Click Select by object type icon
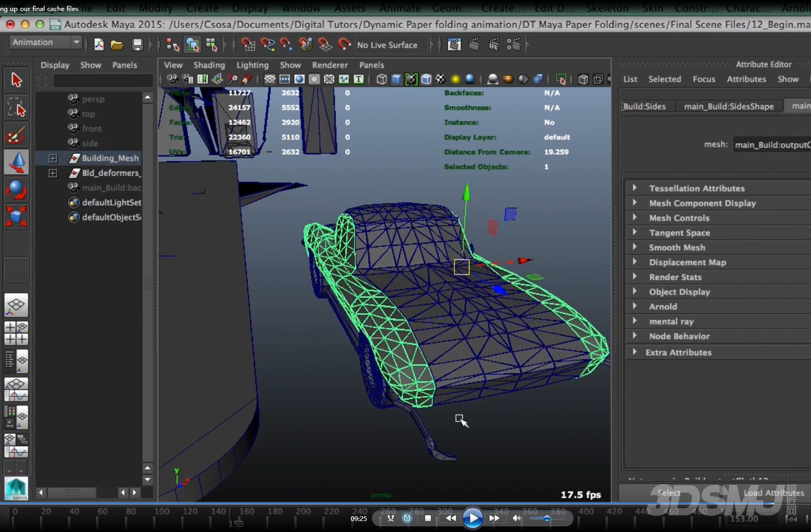The image size is (811, 532). tap(192, 45)
